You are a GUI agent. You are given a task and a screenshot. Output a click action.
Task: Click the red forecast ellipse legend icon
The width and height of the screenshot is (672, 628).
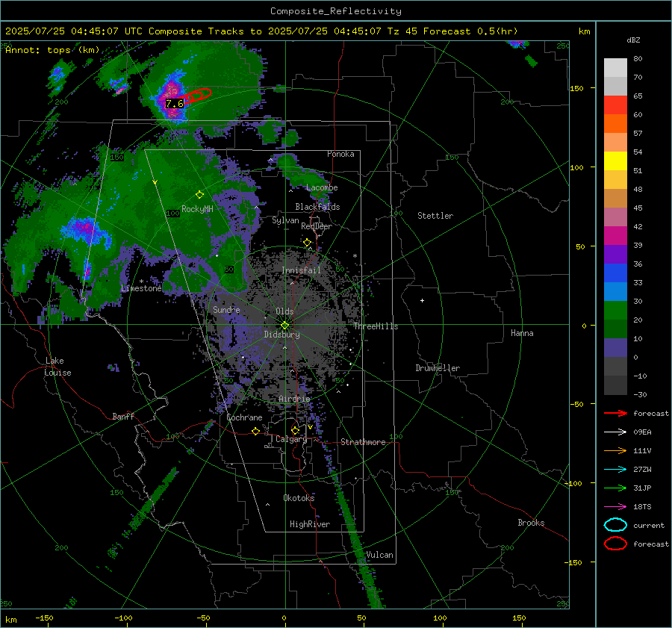[x=615, y=544]
